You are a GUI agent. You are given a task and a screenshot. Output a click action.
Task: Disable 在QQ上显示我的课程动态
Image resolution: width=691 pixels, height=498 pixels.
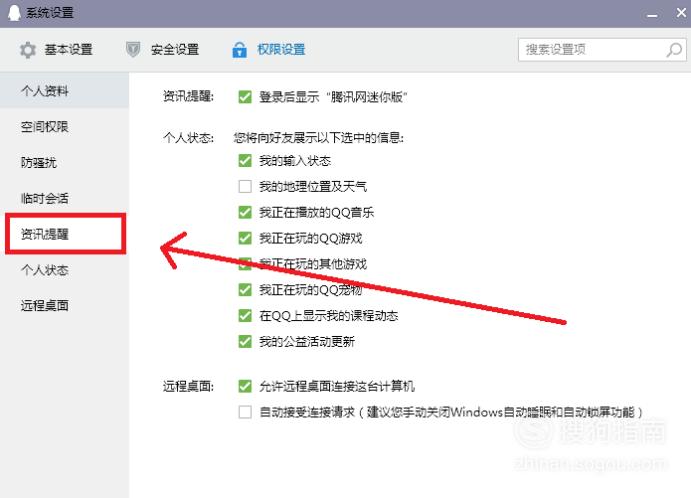(x=245, y=316)
